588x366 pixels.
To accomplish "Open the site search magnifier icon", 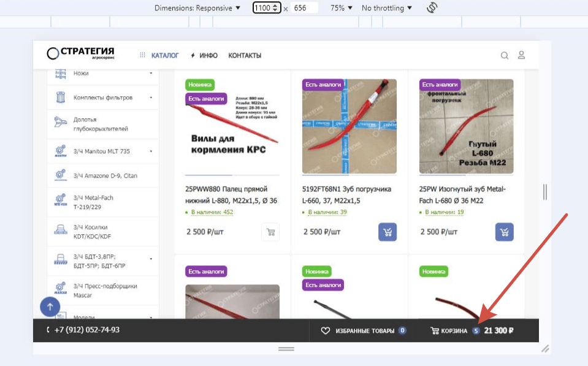I will (x=505, y=56).
